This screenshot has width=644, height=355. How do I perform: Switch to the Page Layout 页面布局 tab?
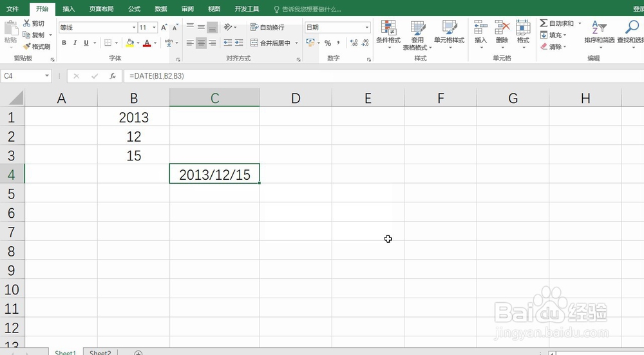[101, 8]
